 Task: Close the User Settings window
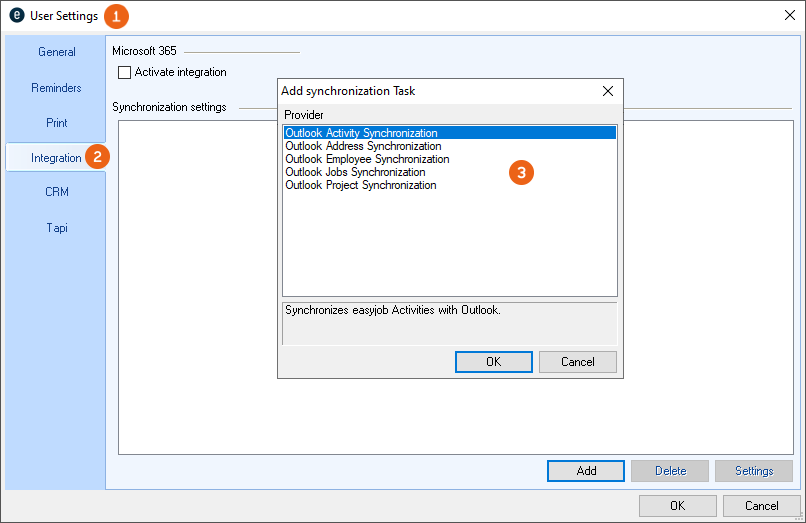click(x=790, y=16)
